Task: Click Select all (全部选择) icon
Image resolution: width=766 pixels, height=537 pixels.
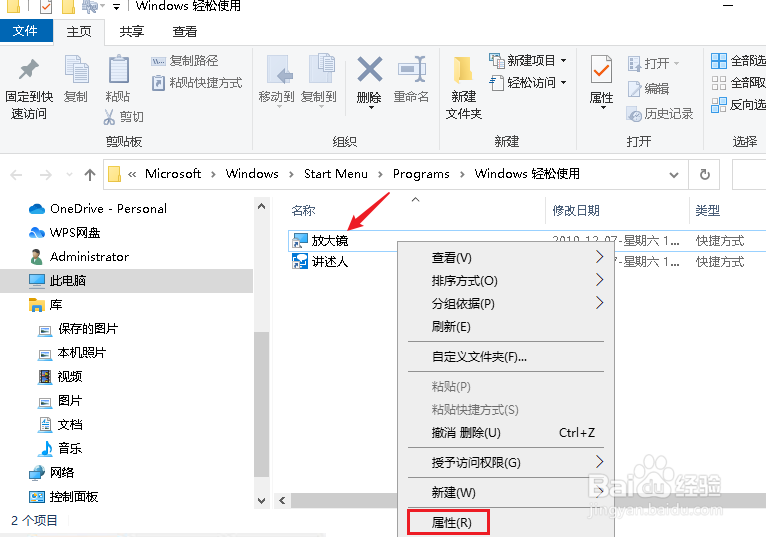Action: click(719, 61)
